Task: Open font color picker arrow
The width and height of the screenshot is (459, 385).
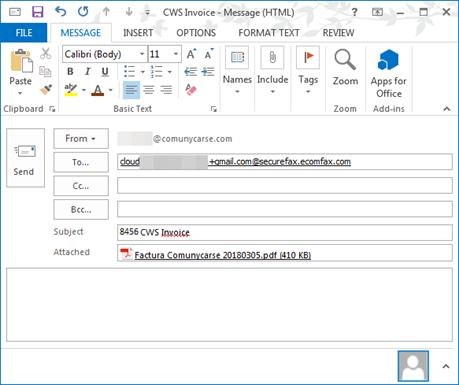Action: (111, 90)
